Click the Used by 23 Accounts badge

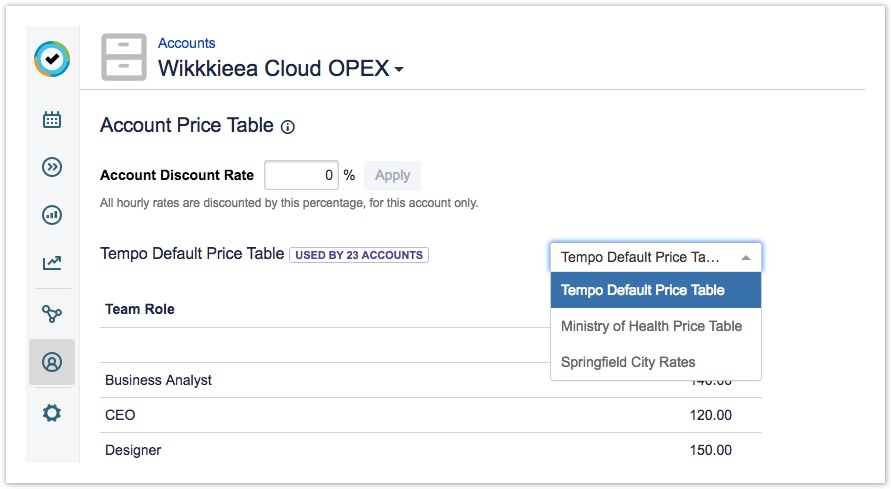pos(359,255)
